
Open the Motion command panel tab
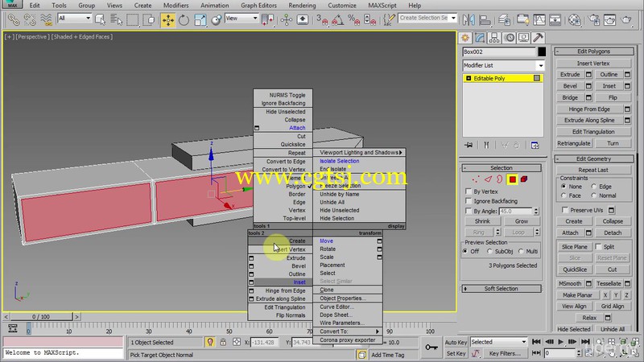pyautogui.click(x=510, y=38)
